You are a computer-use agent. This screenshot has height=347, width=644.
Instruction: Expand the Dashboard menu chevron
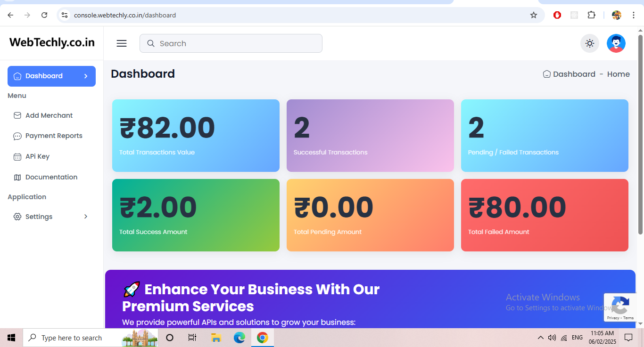85,76
